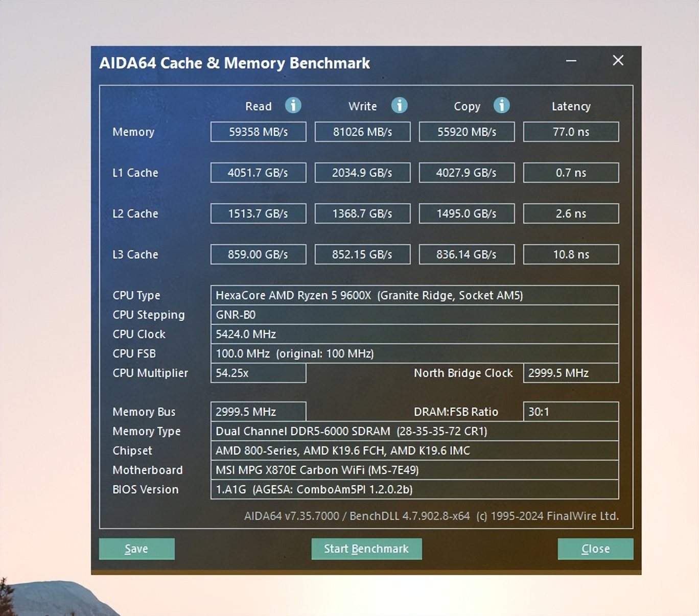Click CPU Stepping field GNR-B0
699x616 pixels.
click(x=415, y=315)
